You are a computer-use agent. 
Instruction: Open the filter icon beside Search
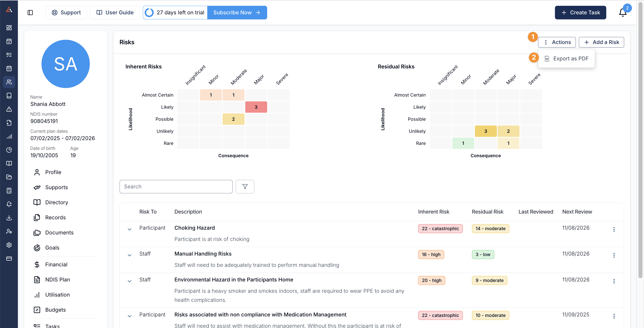pos(245,187)
